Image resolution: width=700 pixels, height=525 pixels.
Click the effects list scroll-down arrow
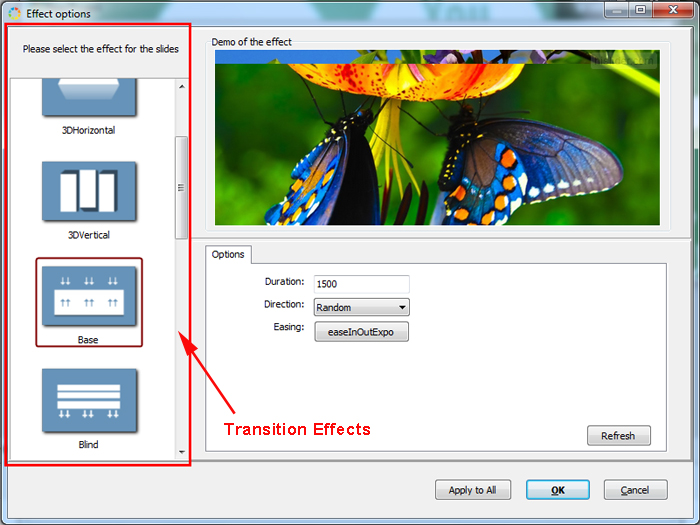click(x=181, y=452)
